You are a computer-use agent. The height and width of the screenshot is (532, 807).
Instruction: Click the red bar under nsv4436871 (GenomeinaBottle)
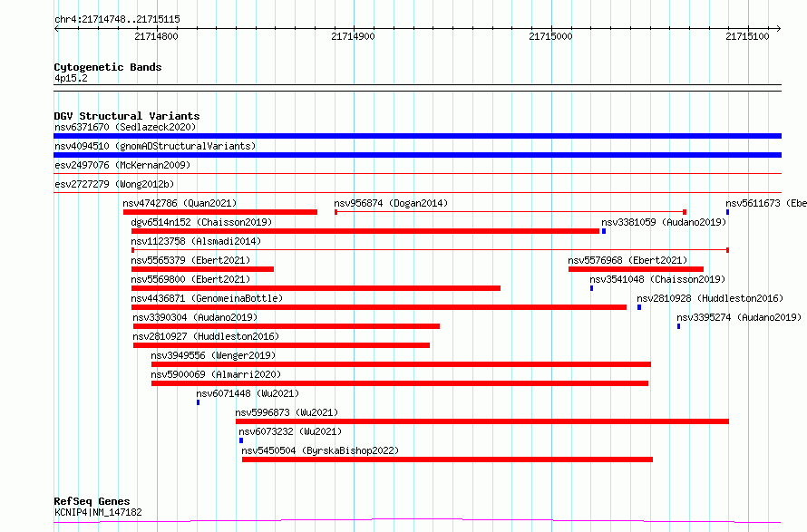point(379,307)
